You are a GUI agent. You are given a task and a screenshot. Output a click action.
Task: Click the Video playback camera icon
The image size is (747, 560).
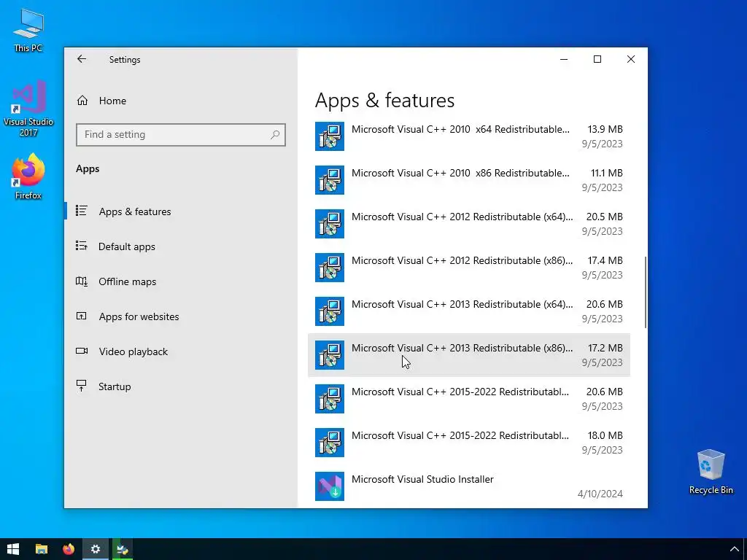(82, 351)
